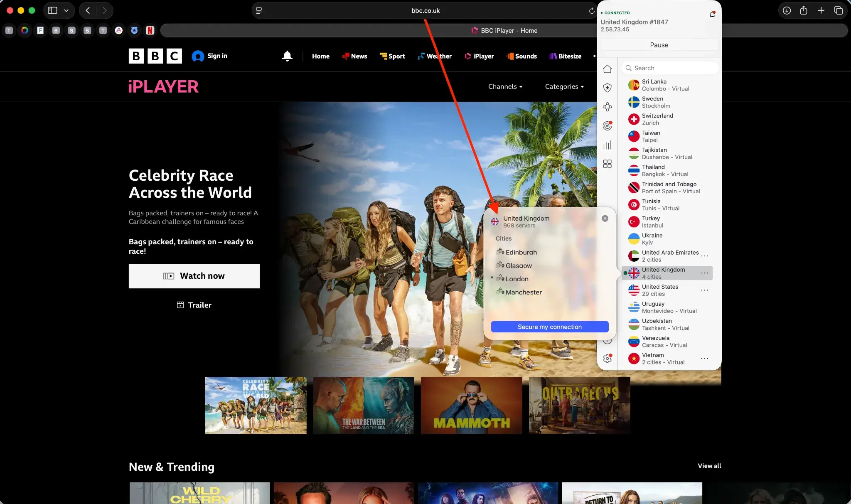Click the Secure my connection button
Viewport: 851px width, 504px height.
549,327
